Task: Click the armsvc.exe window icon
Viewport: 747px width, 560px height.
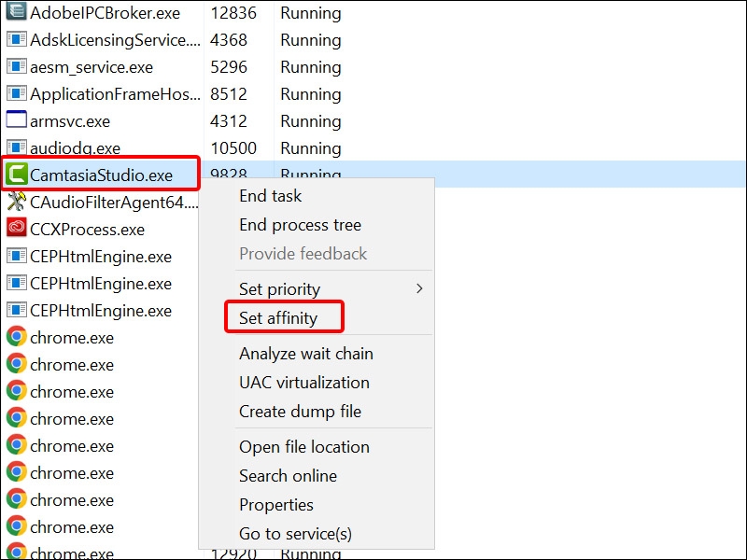Action: [x=16, y=120]
